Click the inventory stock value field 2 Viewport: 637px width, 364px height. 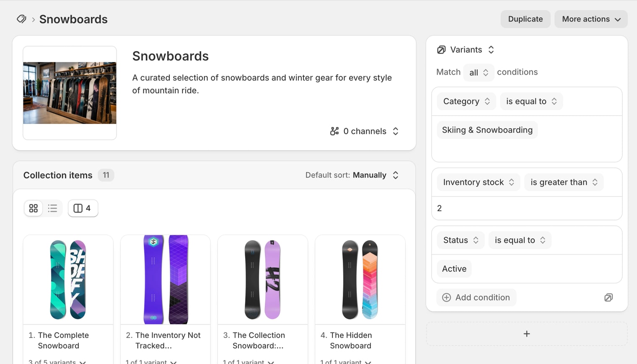pos(527,208)
